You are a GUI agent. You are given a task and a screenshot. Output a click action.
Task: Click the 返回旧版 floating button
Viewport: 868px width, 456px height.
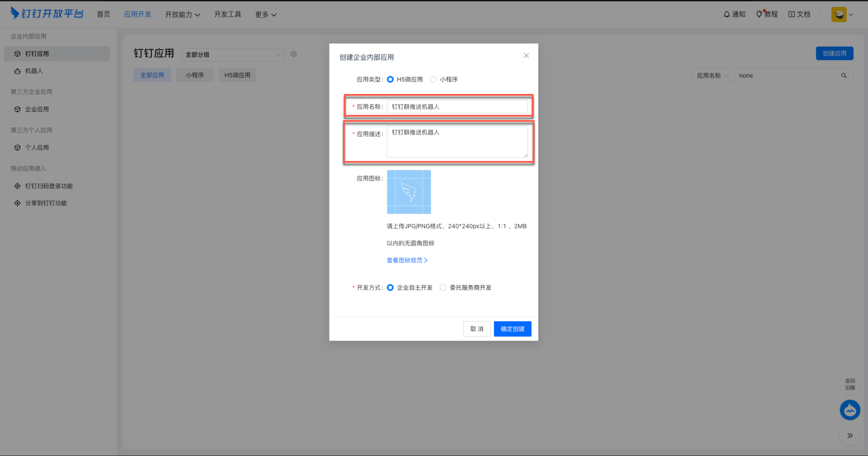(x=850, y=384)
